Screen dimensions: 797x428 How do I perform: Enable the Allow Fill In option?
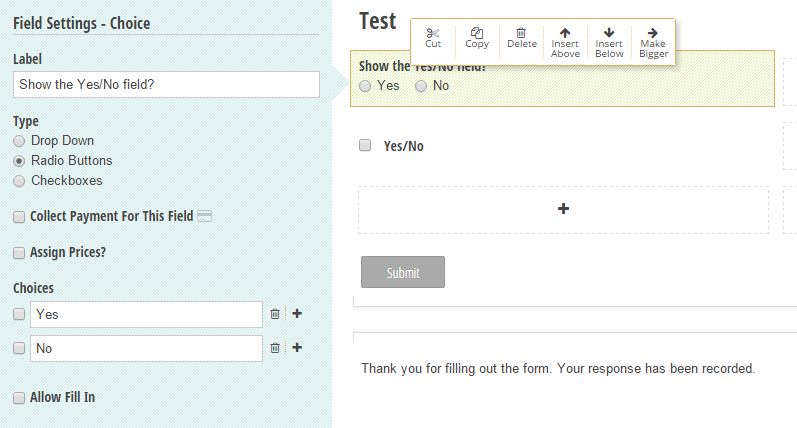tap(19, 397)
